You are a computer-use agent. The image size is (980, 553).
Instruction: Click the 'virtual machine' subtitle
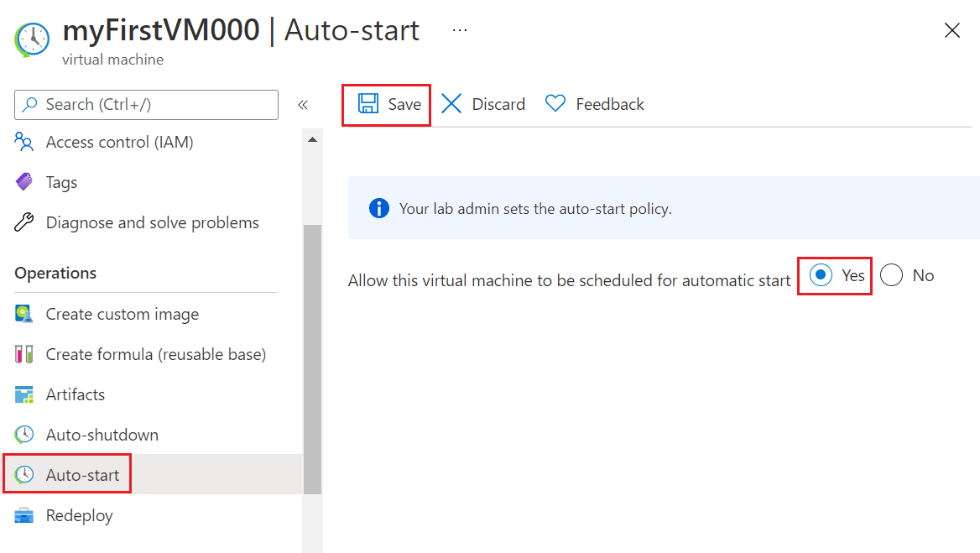point(112,60)
